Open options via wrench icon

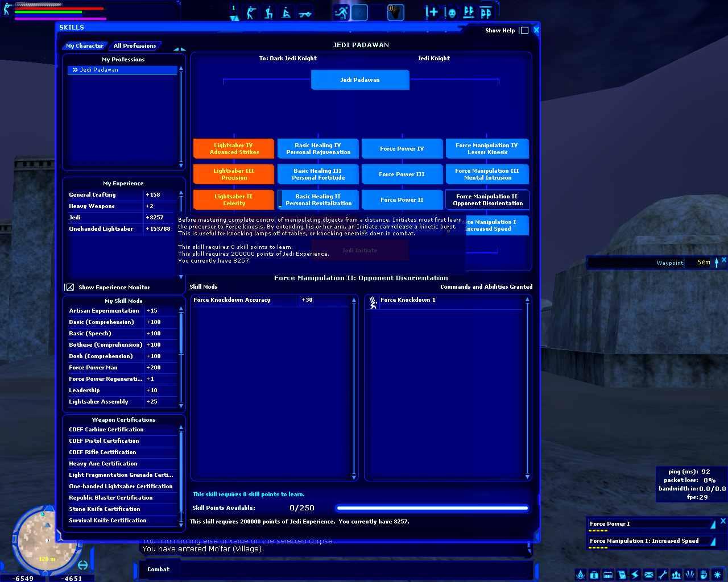point(662,575)
